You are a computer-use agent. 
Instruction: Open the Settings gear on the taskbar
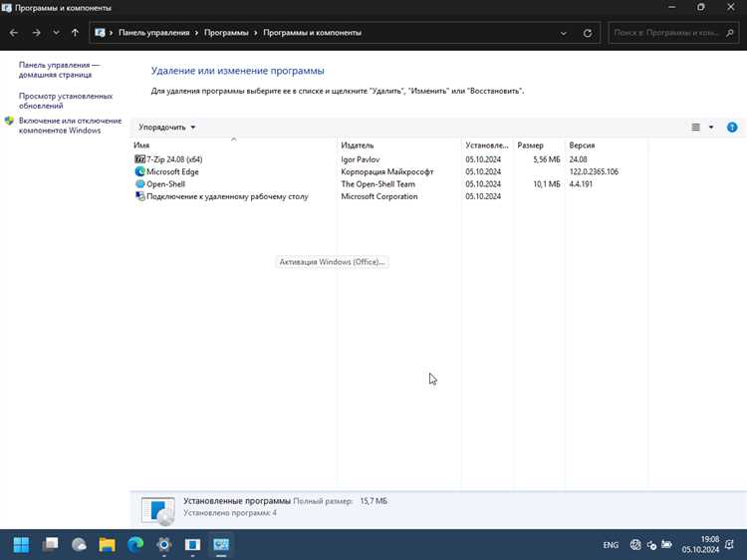164,544
